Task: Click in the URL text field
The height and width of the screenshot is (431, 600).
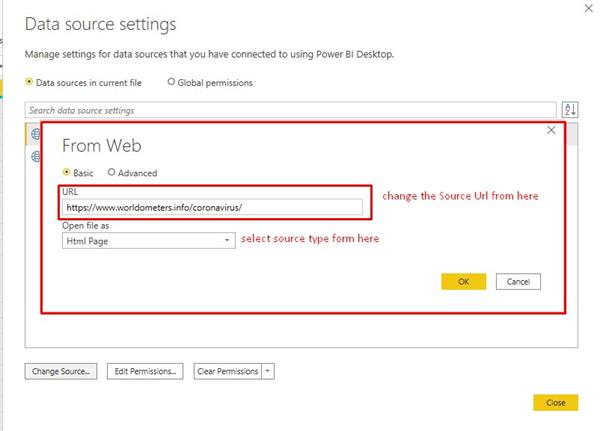Action: [212, 207]
